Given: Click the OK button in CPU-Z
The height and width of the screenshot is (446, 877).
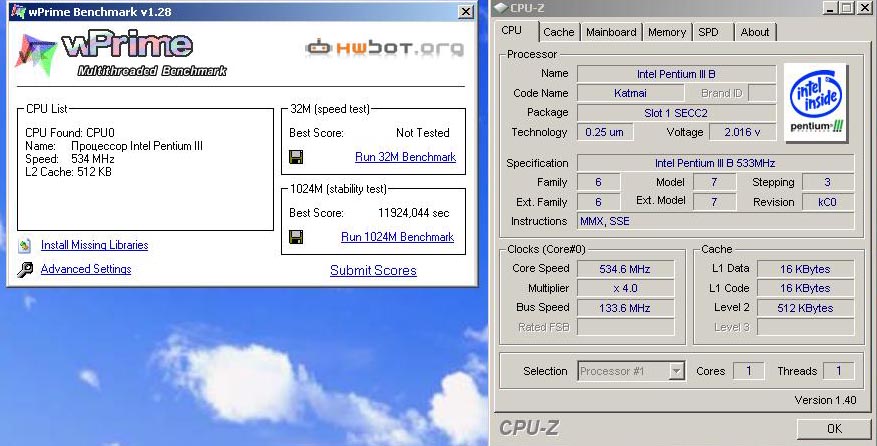Looking at the screenshot, I should pos(834,429).
